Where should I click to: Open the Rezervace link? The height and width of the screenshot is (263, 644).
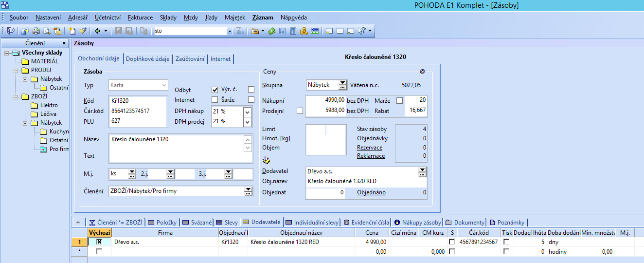coord(370,147)
